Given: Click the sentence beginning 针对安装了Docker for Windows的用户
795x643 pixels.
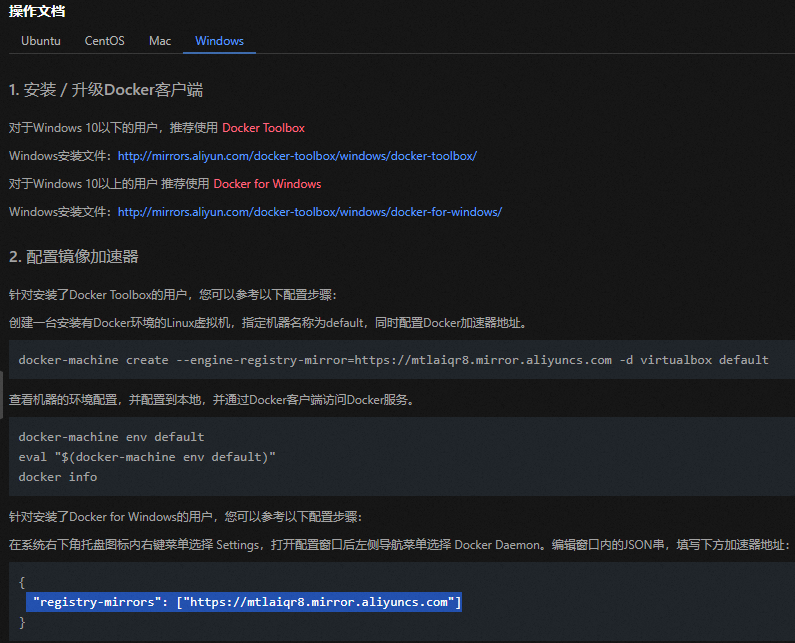Looking at the screenshot, I should coord(186,517).
